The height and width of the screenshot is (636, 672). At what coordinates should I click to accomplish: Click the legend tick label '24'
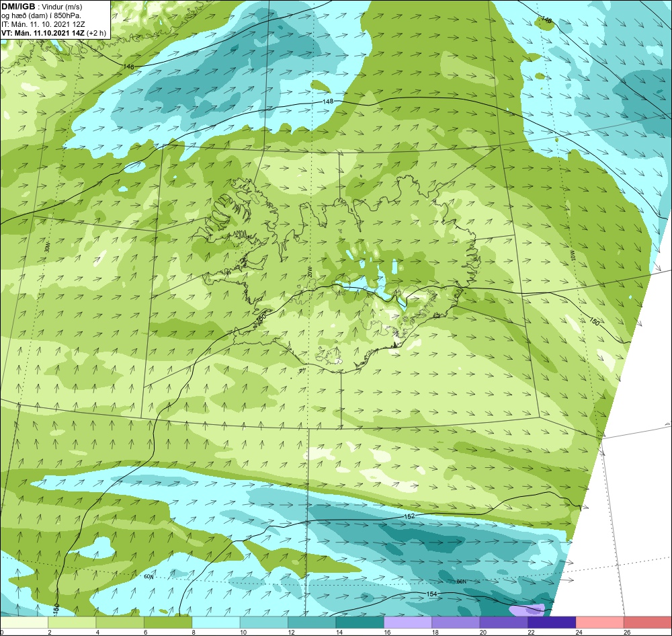(579, 632)
